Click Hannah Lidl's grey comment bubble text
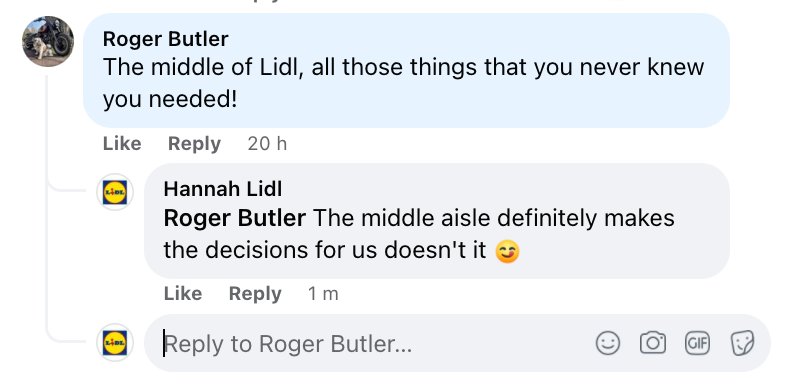This screenshot has height=388, width=788. point(419,234)
